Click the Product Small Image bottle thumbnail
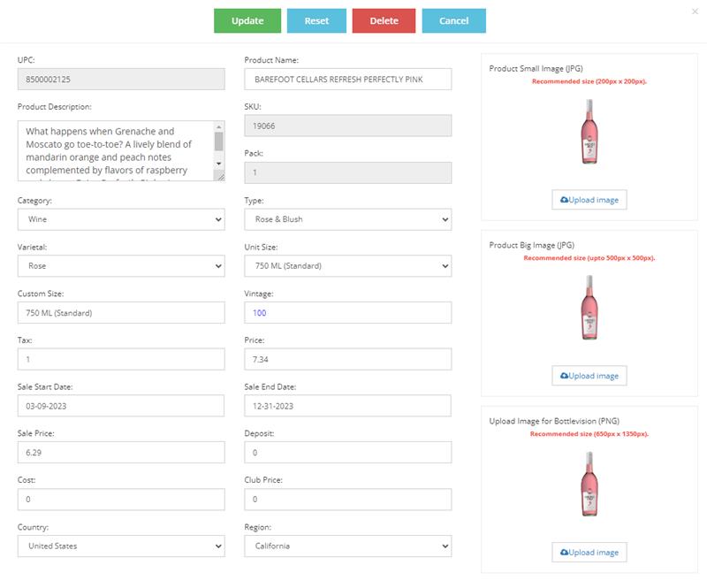The image size is (707, 588). click(589, 132)
